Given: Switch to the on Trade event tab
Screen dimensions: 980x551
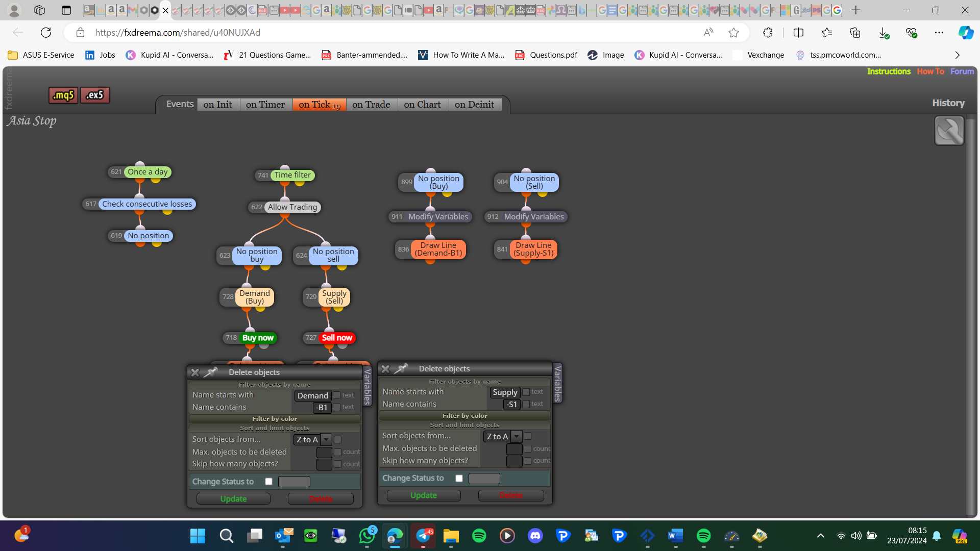Looking at the screenshot, I should tap(371, 105).
